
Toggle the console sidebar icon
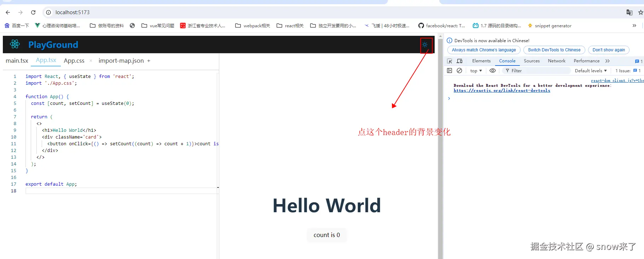point(449,71)
